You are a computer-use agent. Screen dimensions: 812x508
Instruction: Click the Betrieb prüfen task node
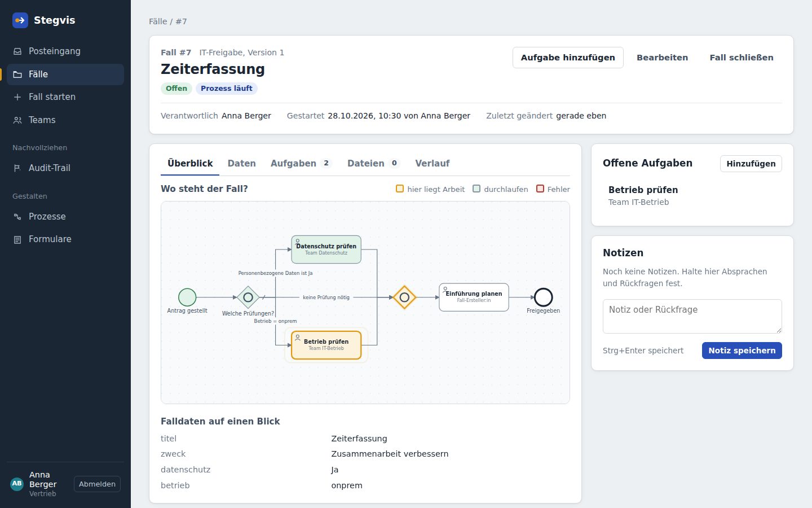click(326, 345)
